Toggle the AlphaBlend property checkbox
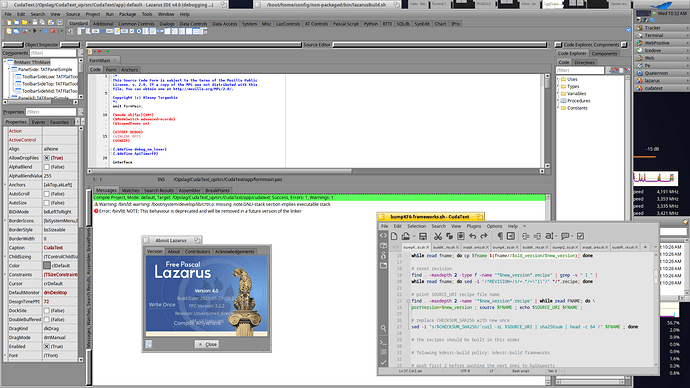The height and width of the screenshot is (388, 690). pyautogui.click(x=47, y=167)
